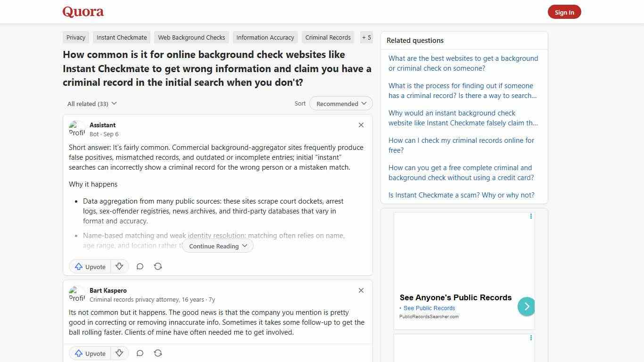644x362 pixels.
Task: Open comments on the Assistant's answer
Action: point(140,266)
